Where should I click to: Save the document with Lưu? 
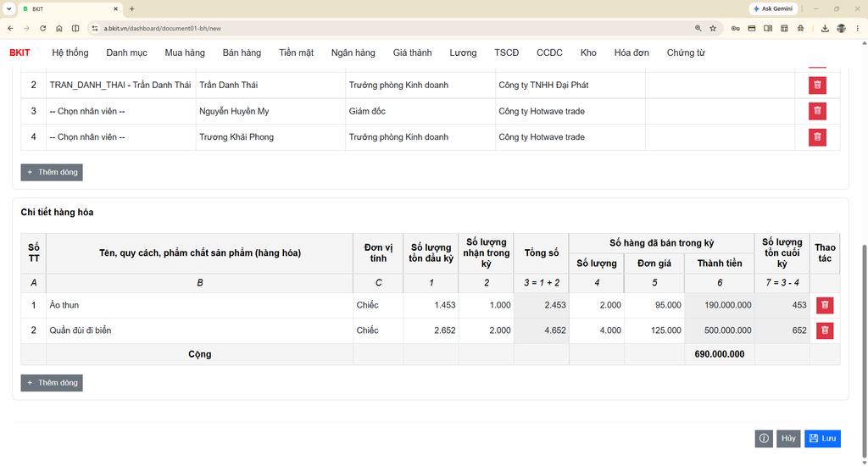coord(822,438)
